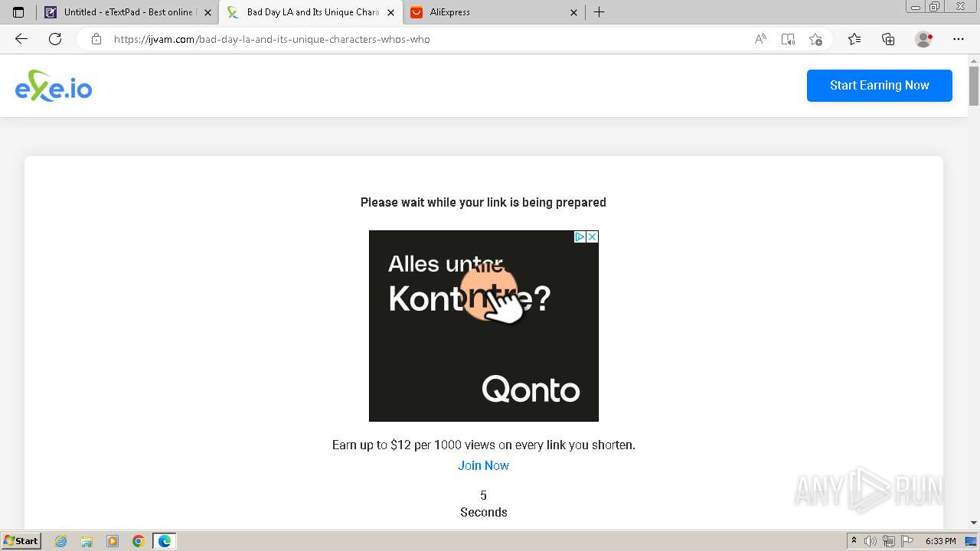
Task: Close the AliExpress tab
Action: pos(574,12)
